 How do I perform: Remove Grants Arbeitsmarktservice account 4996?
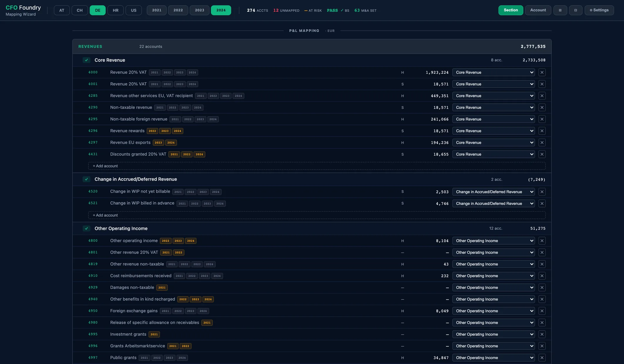542,346
